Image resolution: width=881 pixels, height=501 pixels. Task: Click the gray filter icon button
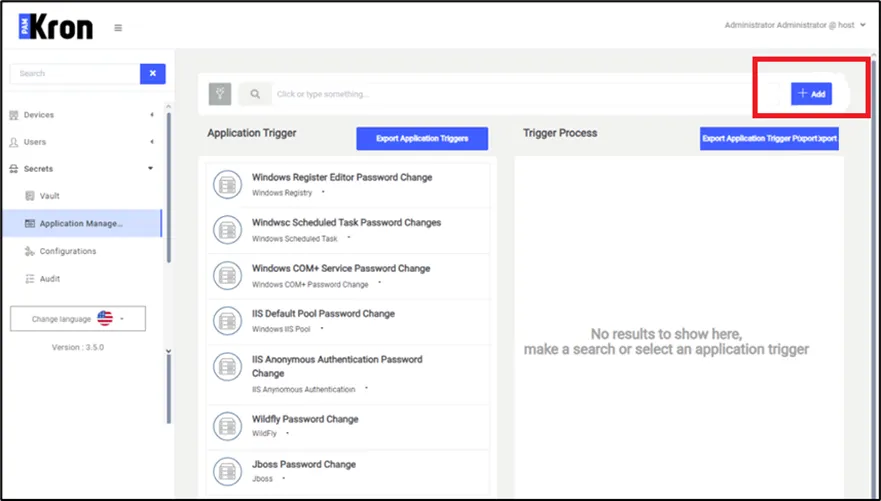(220, 94)
